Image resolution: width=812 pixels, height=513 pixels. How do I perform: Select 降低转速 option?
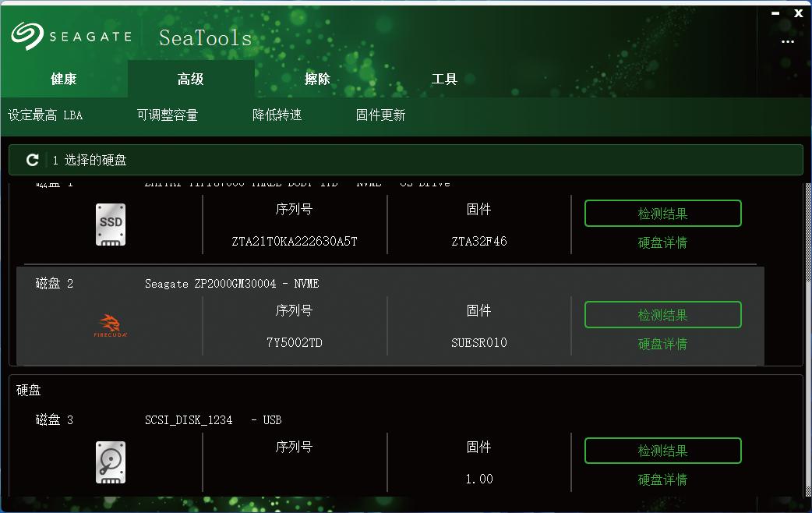277,115
